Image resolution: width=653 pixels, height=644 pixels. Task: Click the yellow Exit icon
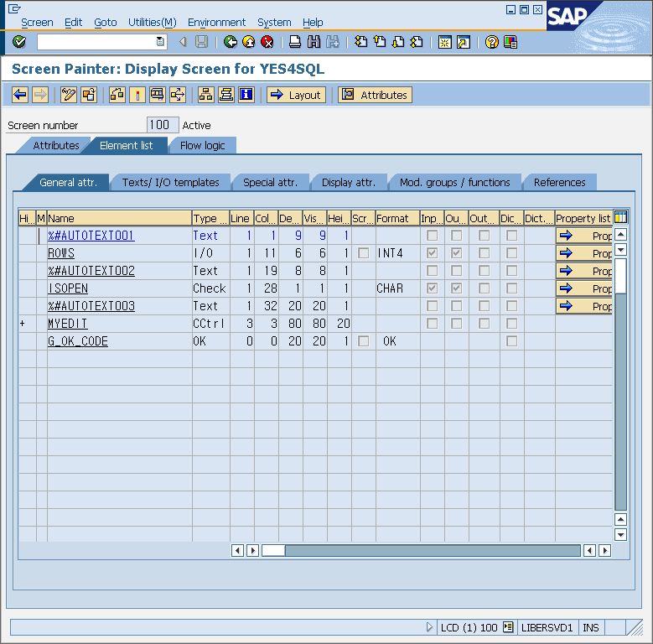point(249,42)
